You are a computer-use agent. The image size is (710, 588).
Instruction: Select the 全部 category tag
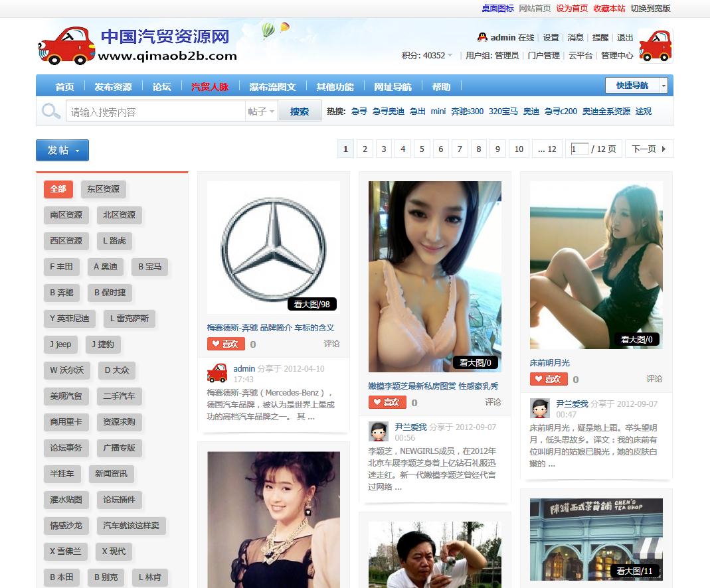click(58, 189)
